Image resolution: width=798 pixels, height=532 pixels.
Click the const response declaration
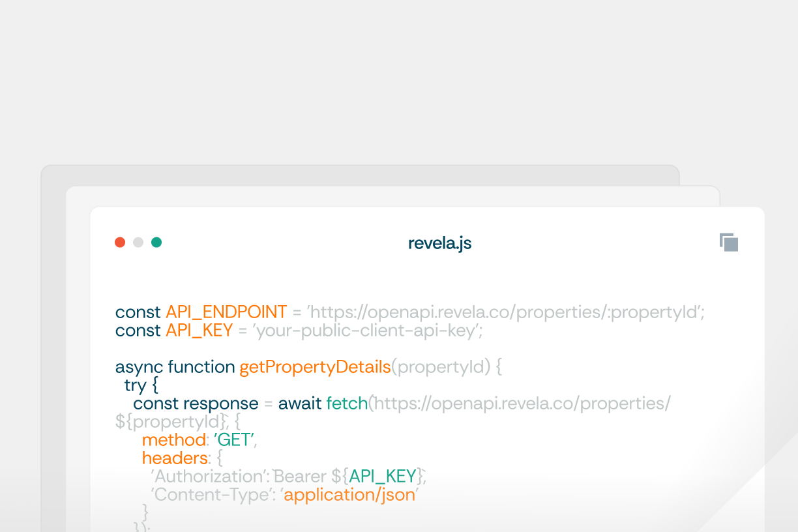click(x=196, y=404)
